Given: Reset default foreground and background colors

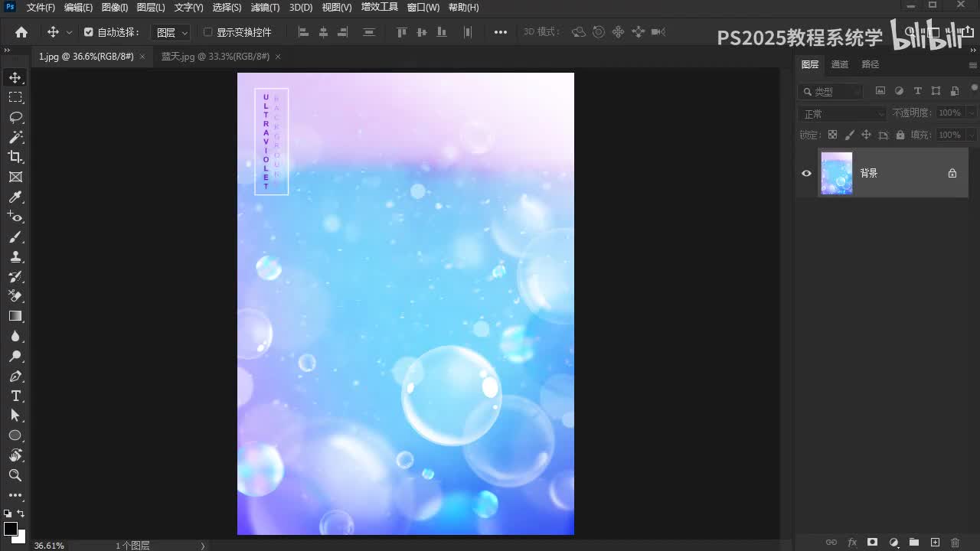Looking at the screenshot, I should point(8,514).
